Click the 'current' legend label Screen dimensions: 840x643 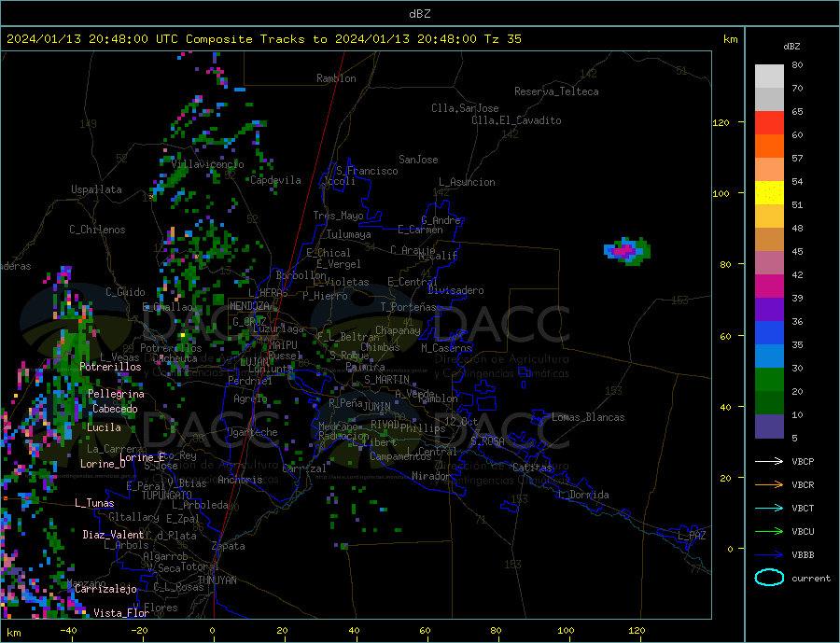pyautogui.click(x=811, y=579)
